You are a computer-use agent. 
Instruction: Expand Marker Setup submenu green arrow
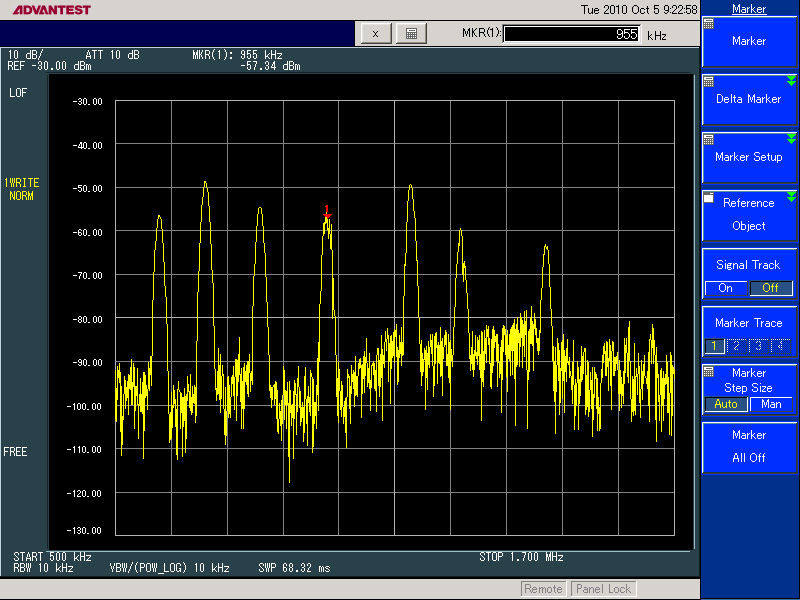coord(791,138)
